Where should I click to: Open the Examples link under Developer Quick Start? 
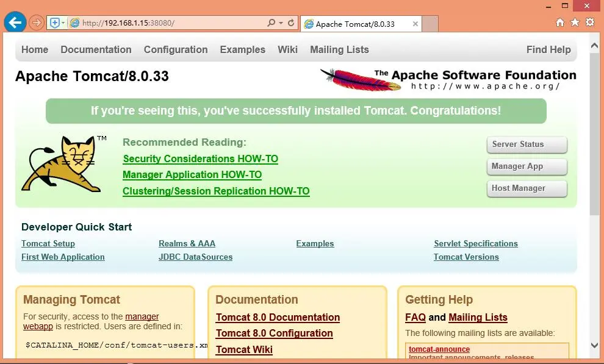pos(315,243)
